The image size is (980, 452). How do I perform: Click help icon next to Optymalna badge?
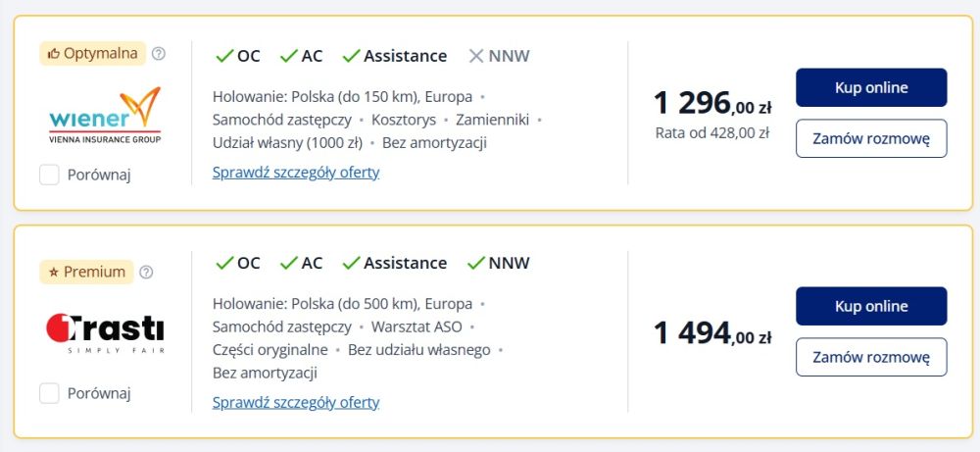point(159,54)
